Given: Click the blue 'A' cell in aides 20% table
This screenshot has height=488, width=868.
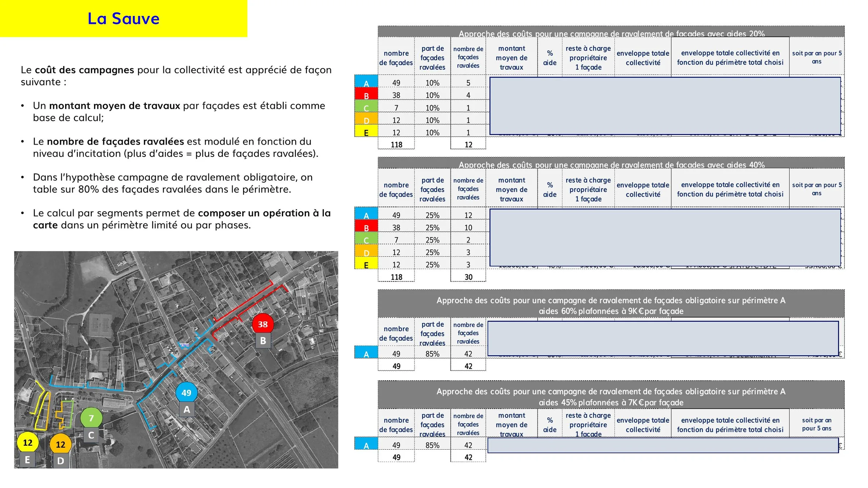Looking at the screenshot, I should pos(366,81).
